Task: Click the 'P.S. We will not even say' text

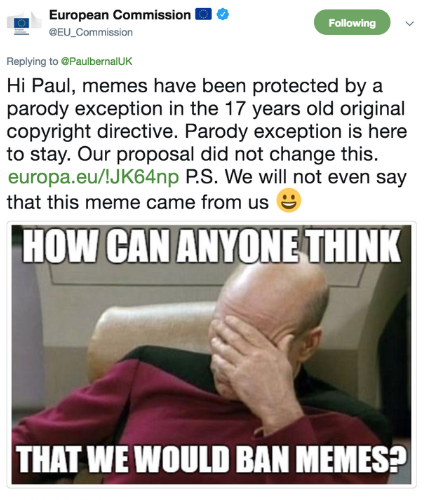Action: pyautogui.click(x=296, y=177)
